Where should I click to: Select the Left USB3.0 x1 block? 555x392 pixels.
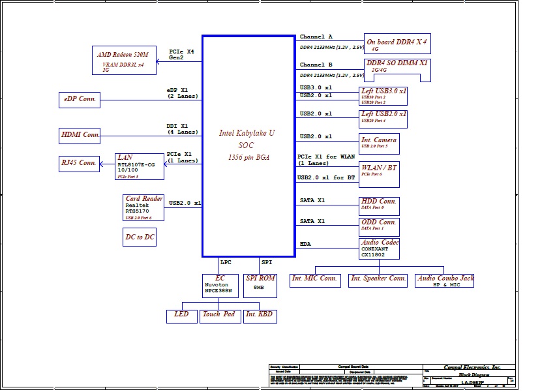tap(383, 96)
